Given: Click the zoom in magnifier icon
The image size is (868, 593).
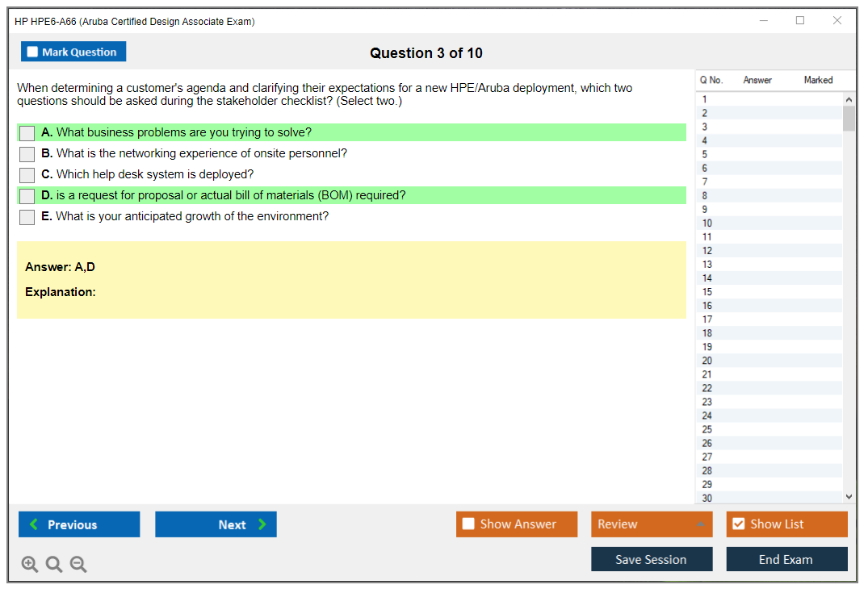Looking at the screenshot, I should click(30, 565).
